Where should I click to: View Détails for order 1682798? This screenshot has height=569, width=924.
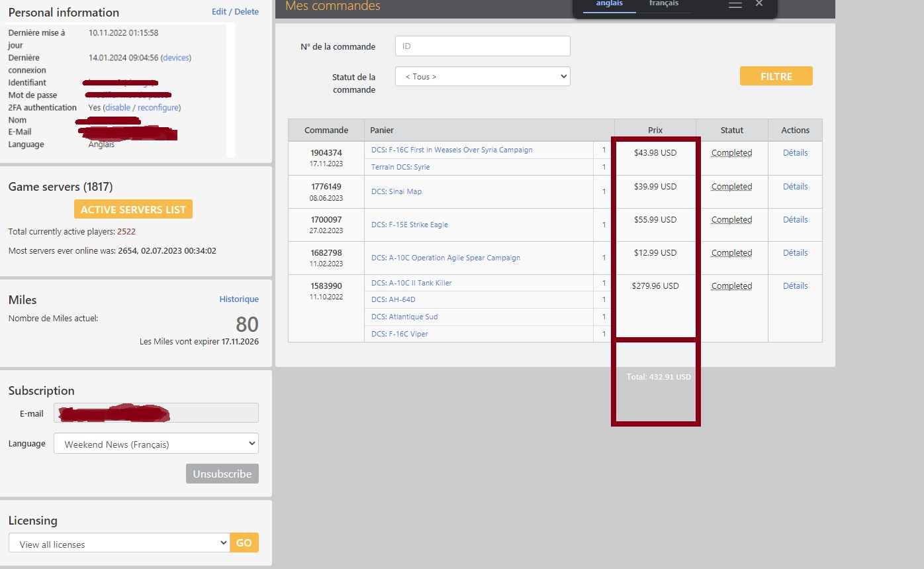(795, 252)
